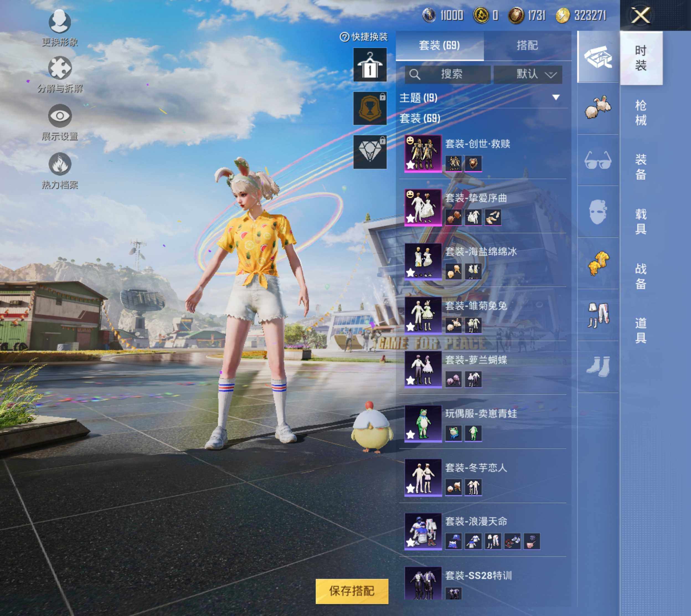
Task: Select 套装-挚爱序曲 outfit thumbnail
Action: 423,207
